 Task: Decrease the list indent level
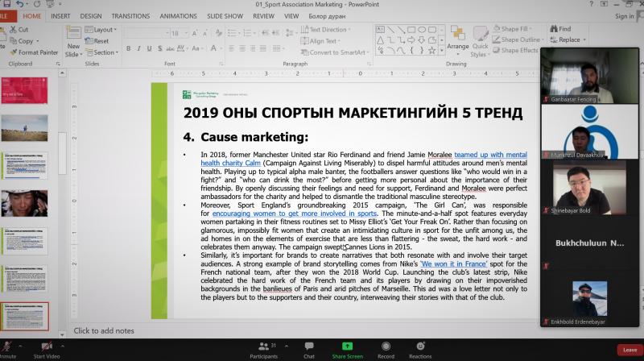(x=266, y=33)
